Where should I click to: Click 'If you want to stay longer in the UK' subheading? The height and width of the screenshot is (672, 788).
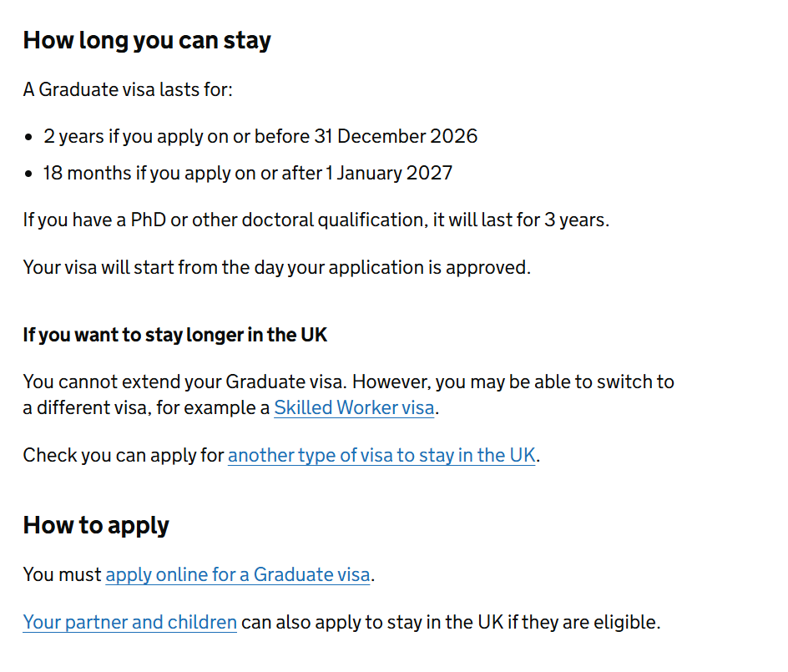pos(175,335)
